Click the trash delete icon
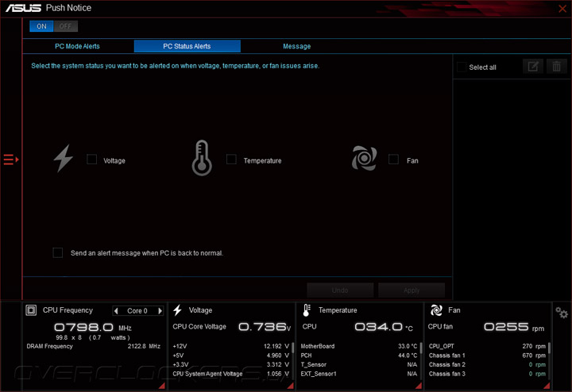Image resolution: width=572 pixels, height=392 pixels. click(x=556, y=67)
